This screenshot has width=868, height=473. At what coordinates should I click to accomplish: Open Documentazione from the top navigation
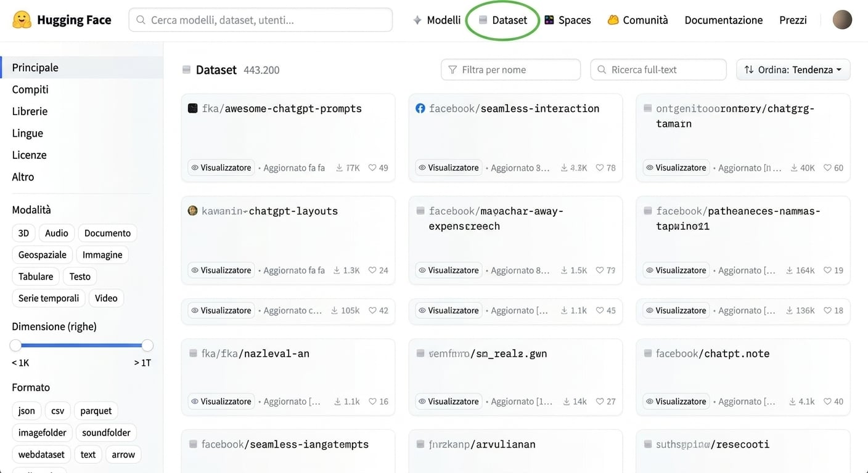[724, 20]
